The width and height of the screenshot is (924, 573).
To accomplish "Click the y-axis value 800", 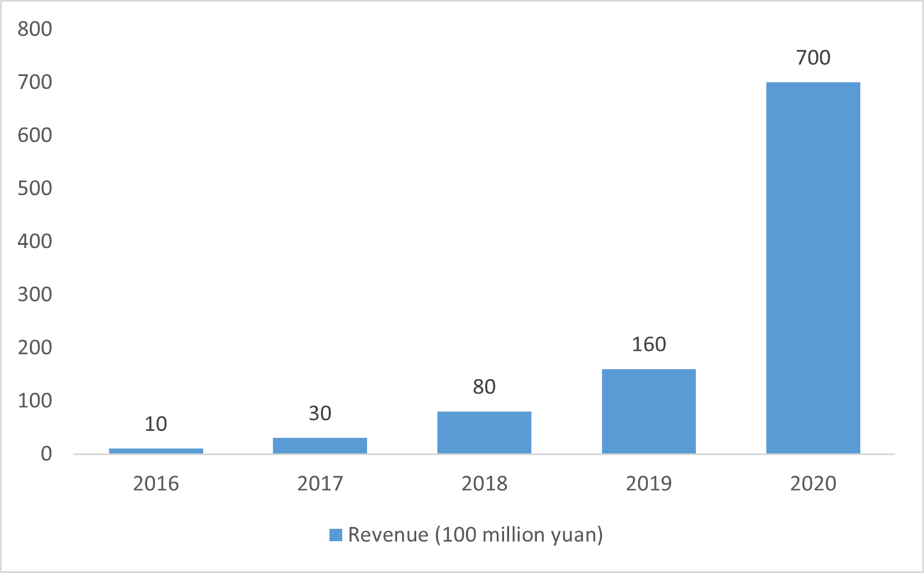I will (35, 29).
